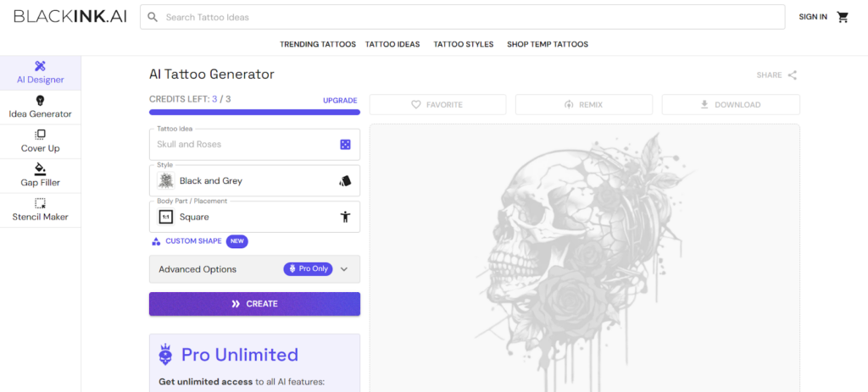Viewport: 868px width, 392px height.
Task: Open the Trending Tattoos menu
Action: pos(318,44)
